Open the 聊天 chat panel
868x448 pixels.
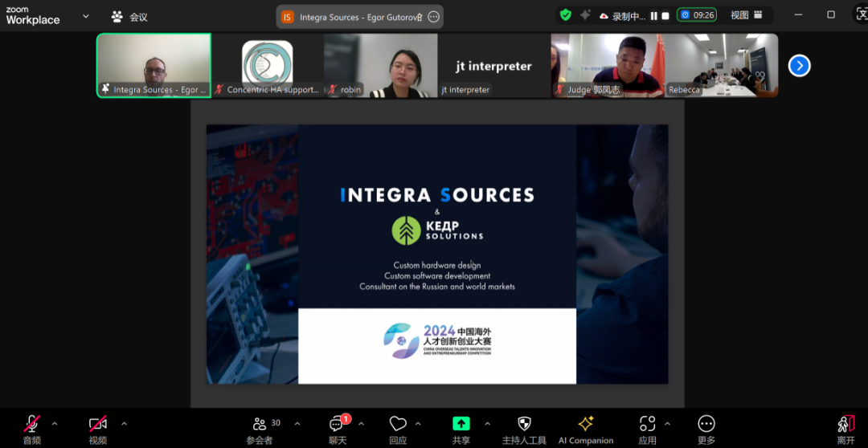(338, 430)
